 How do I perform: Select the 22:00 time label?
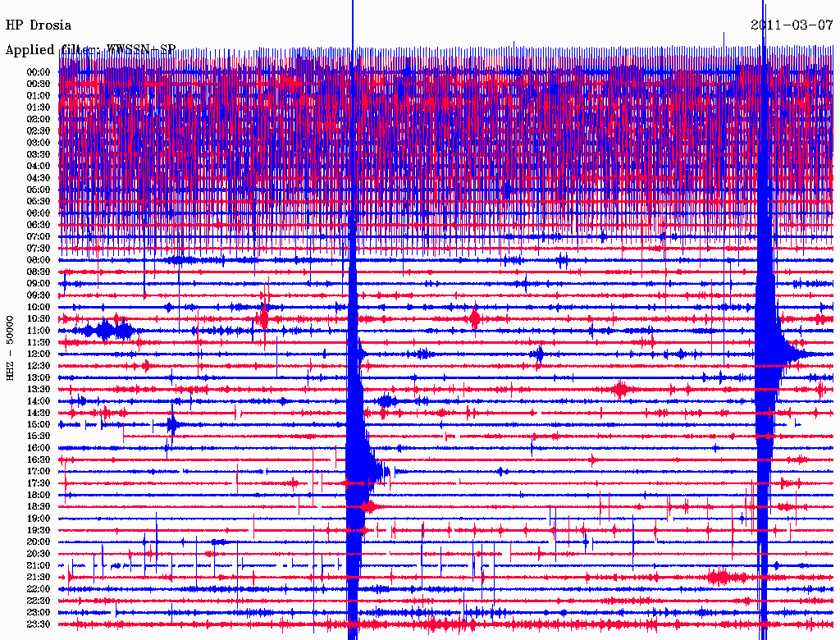tap(39, 589)
